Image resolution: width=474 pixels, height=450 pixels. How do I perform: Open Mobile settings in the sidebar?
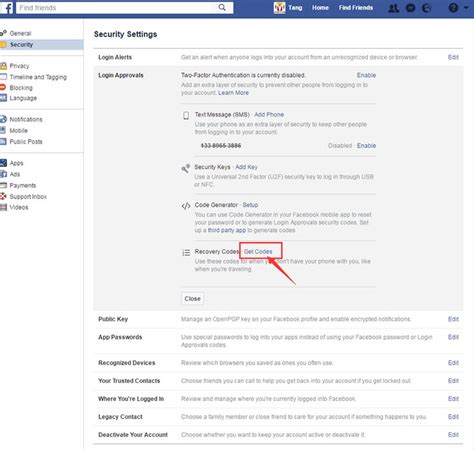[19, 130]
